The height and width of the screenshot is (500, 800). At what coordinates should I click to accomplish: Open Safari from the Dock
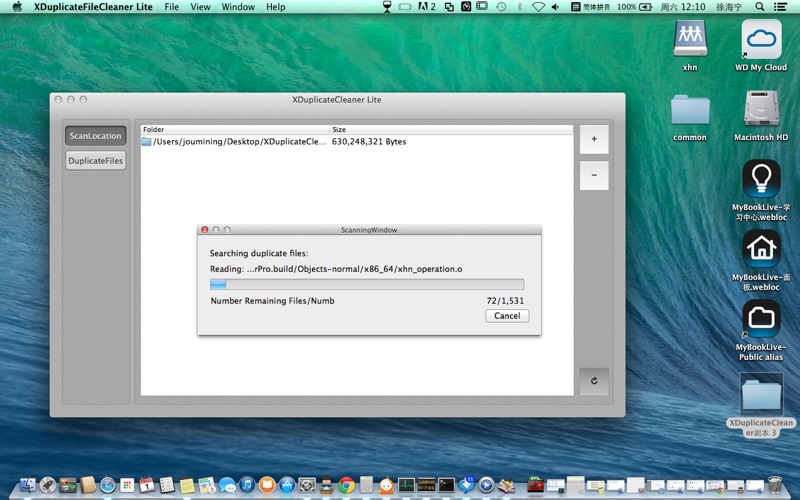click(x=108, y=485)
